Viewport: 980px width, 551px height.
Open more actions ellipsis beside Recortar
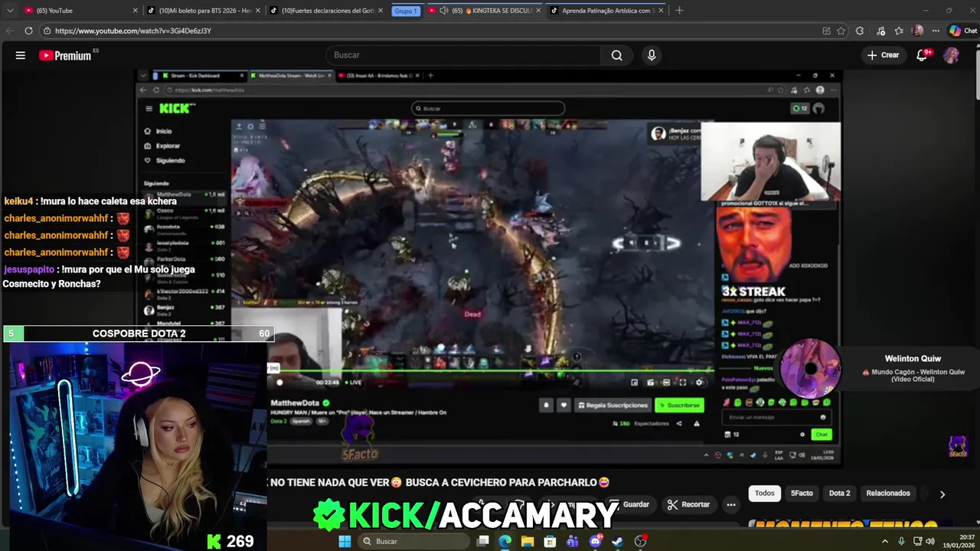731,504
